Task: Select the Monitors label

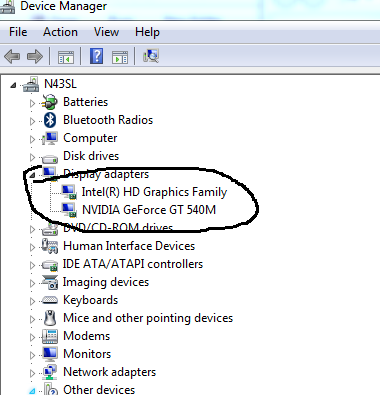Action: (87, 354)
